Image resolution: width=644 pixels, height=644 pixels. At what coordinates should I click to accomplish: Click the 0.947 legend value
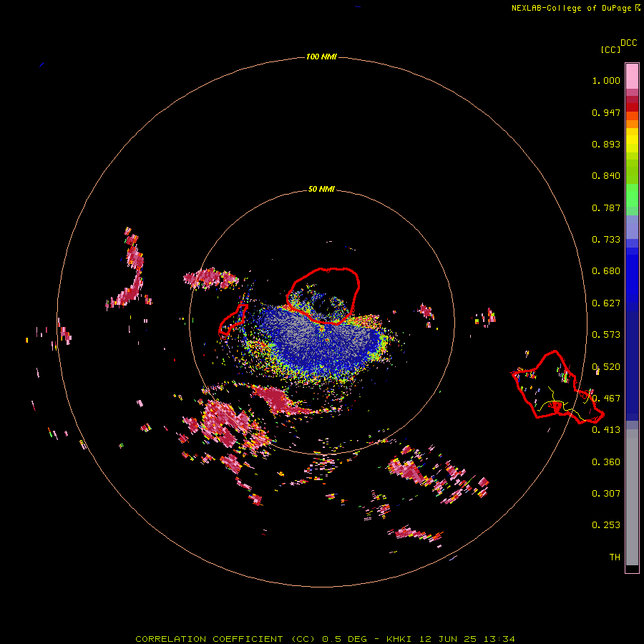[606, 112]
